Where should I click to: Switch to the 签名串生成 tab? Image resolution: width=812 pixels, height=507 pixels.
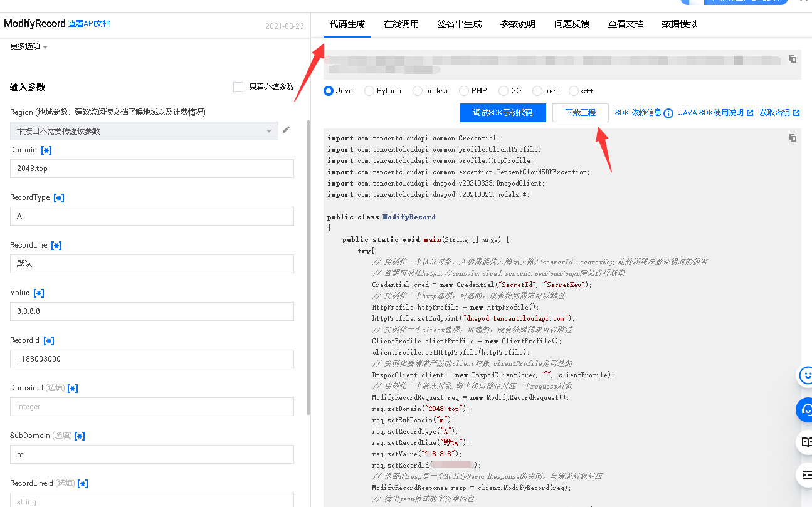coord(460,24)
